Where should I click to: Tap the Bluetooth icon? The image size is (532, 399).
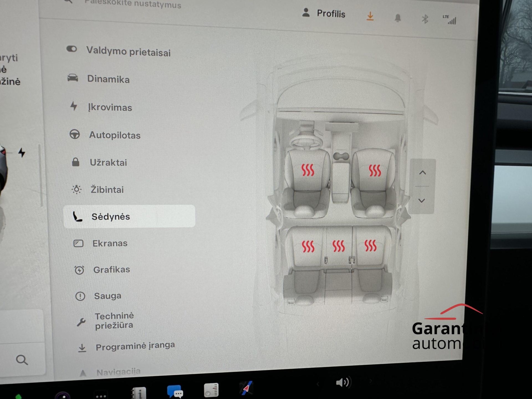pos(425,19)
